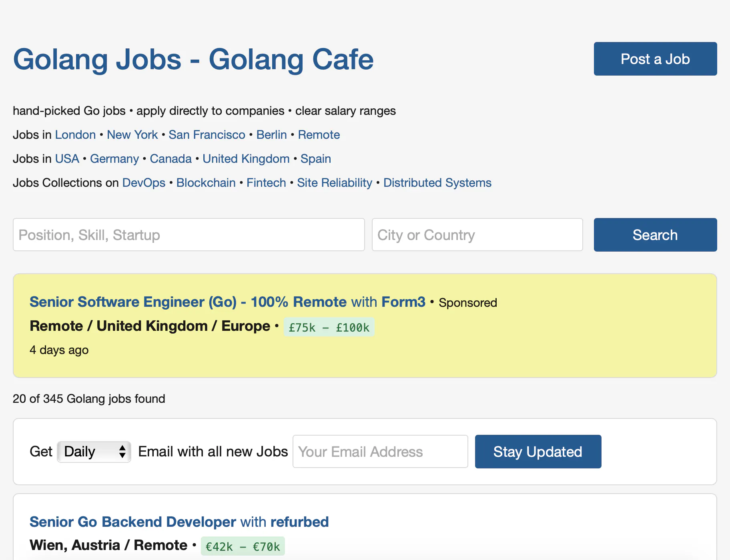The width and height of the screenshot is (730, 560).
Task: Open Senior Go Backend Developer refurbed job
Action: click(179, 522)
